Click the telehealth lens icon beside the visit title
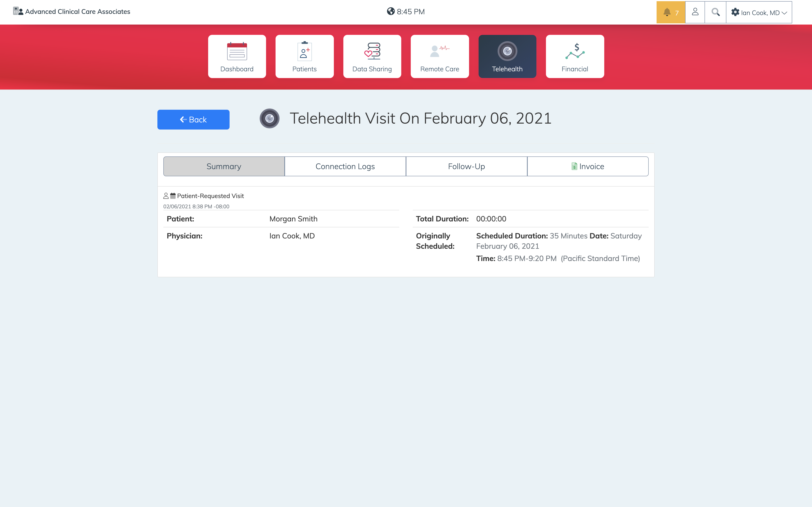This screenshot has width=812, height=507. tap(270, 118)
